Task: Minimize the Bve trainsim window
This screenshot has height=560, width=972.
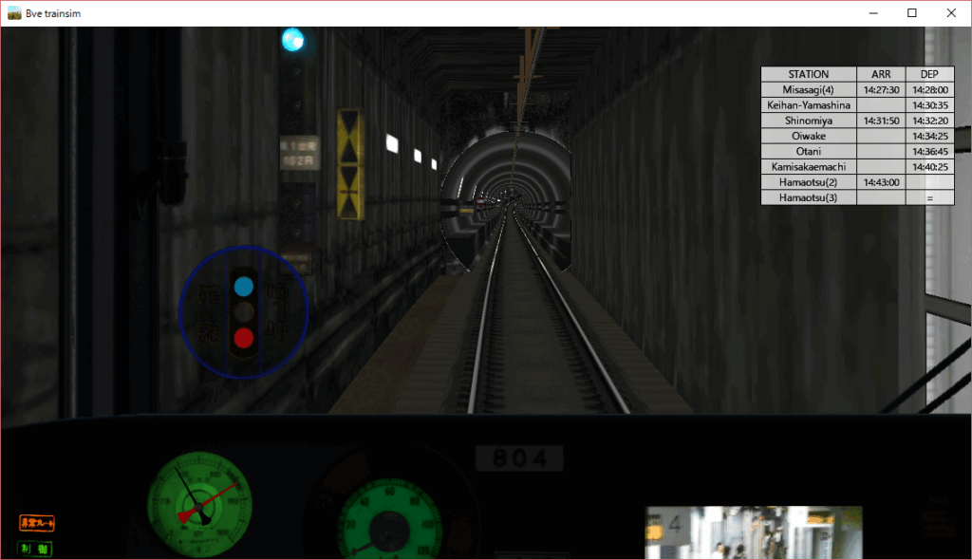Action: point(873,13)
